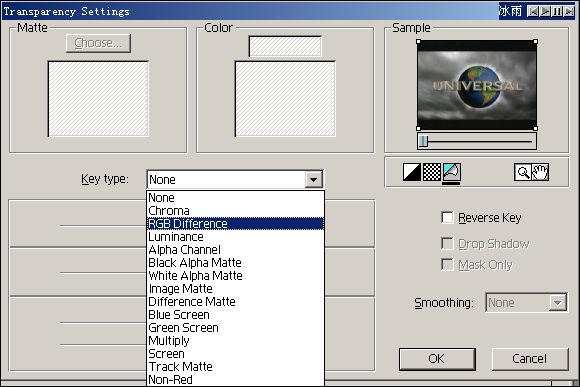Choose Image Matte key type
Screen dimensions: 580x387
click(235, 289)
